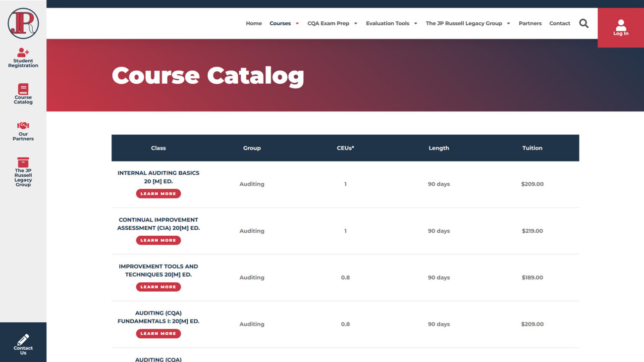This screenshot has height=362, width=644.
Task: Open Contact Us from the bottom sidebar
Action: [23, 342]
